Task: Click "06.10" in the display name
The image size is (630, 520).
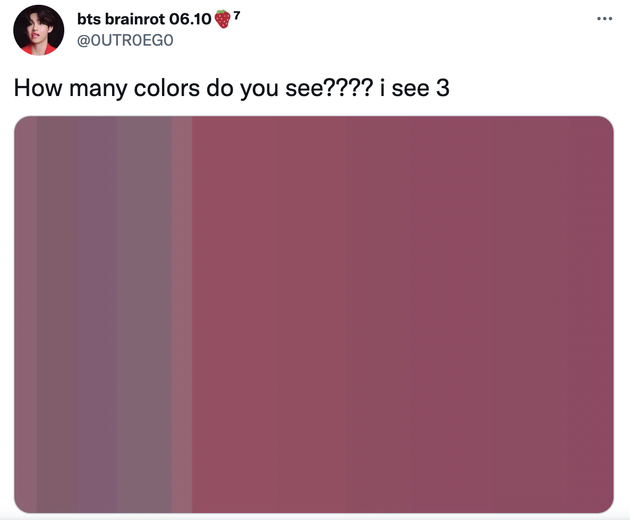Action: pyautogui.click(x=190, y=19)
